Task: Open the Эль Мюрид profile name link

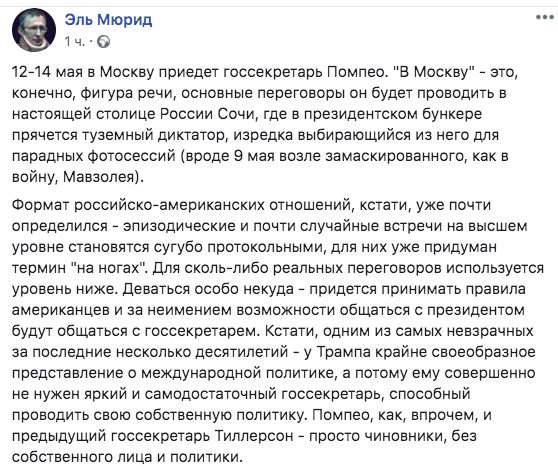Action: click(x=108, y=20)
